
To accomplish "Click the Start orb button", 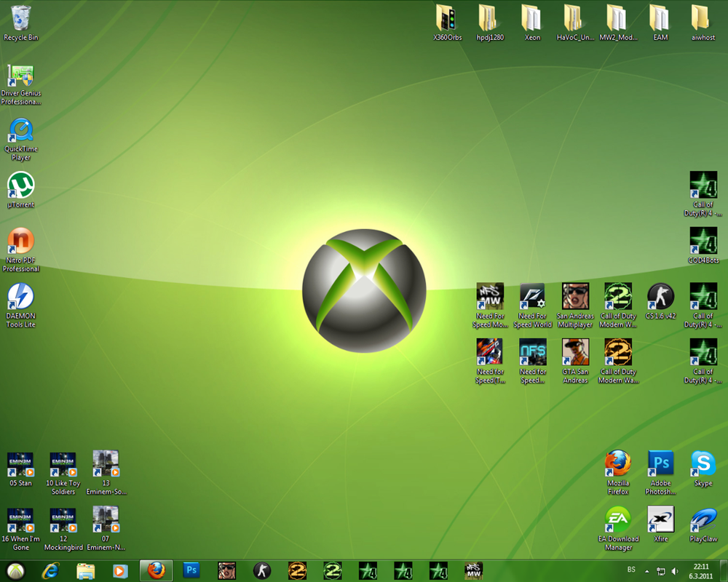I will click(x=15, y=570).
